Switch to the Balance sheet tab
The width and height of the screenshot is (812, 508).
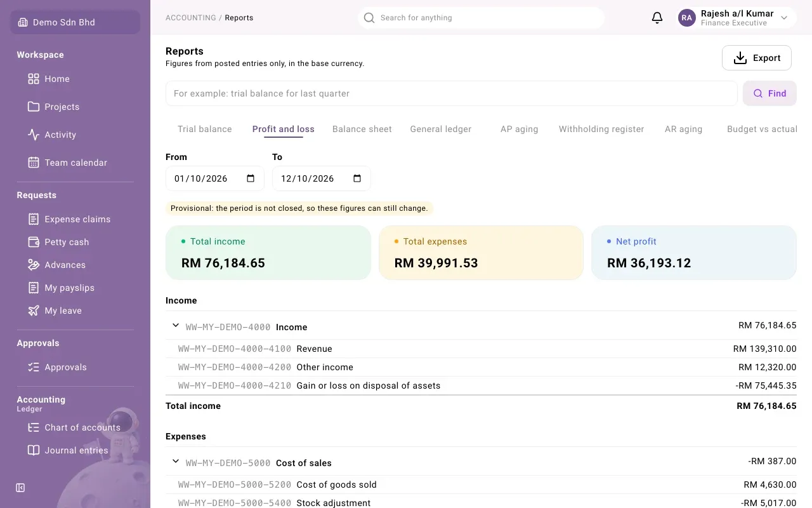pyautogui.click(x=362, y=129)
